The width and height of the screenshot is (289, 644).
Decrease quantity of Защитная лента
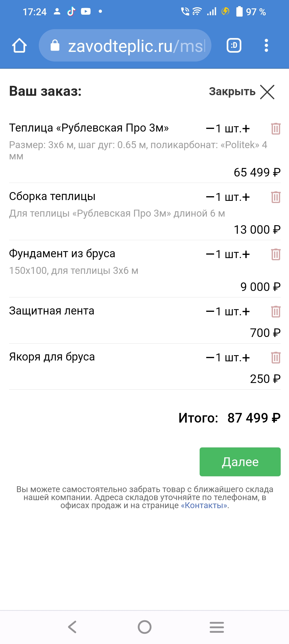point(210,312)
